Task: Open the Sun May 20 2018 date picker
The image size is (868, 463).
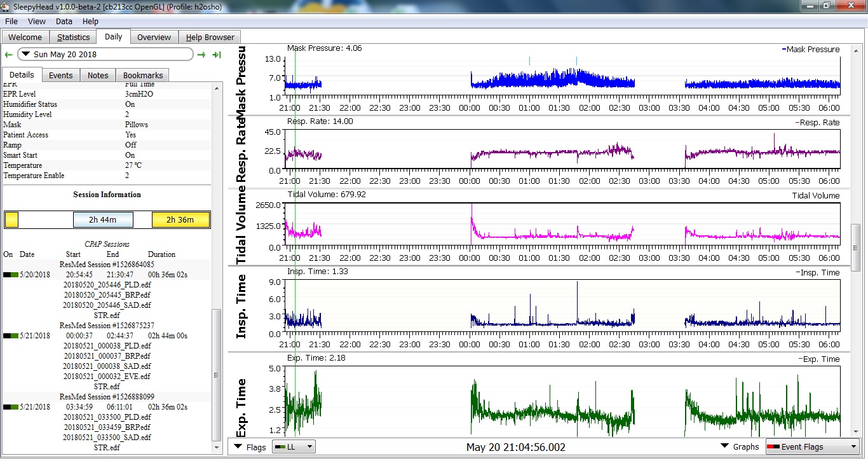Action: [105, 55]
